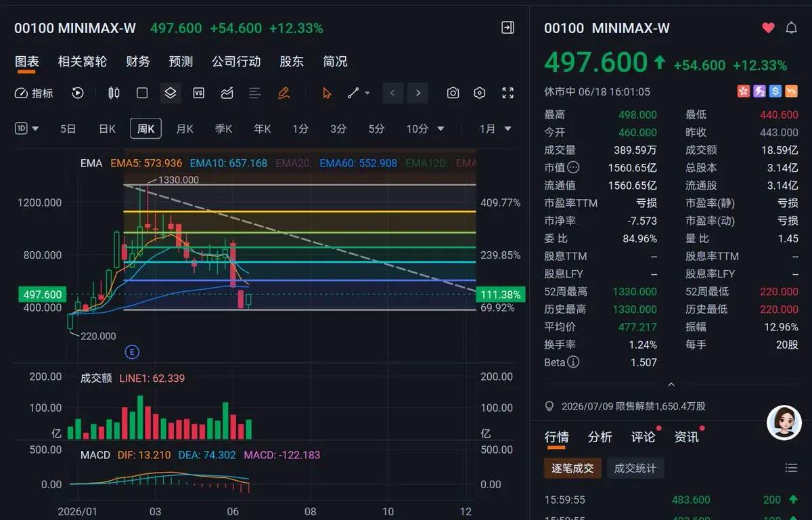Click the trend chart analysis icon
The height and width of the screenshot is (520, 812).
227,93
